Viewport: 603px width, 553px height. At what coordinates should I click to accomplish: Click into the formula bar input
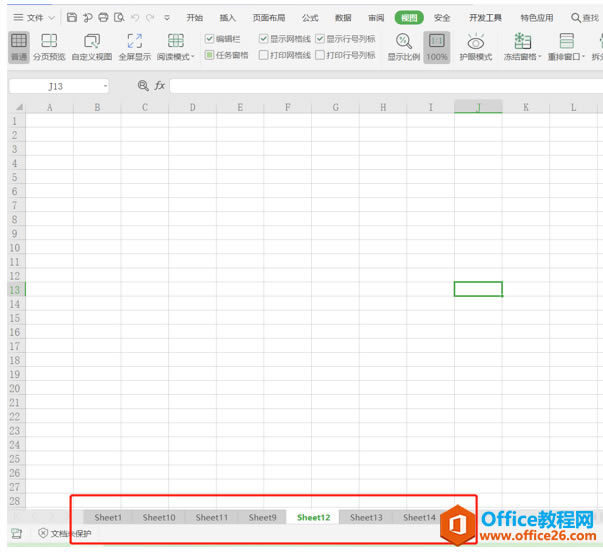click(x=386, y=86)
